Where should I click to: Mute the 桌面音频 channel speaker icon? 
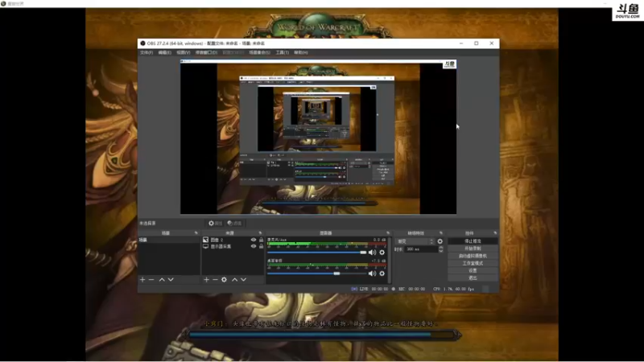point(372,274)
